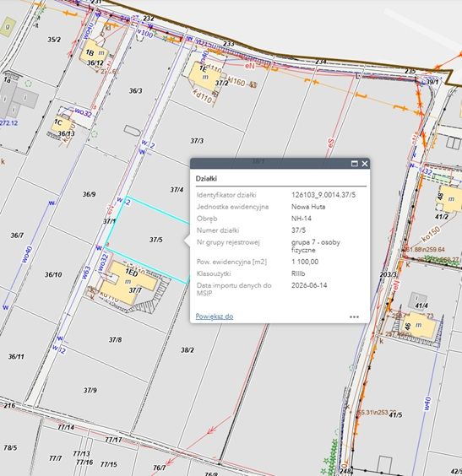Click parcel 37/8 below the building

point(115,339)
